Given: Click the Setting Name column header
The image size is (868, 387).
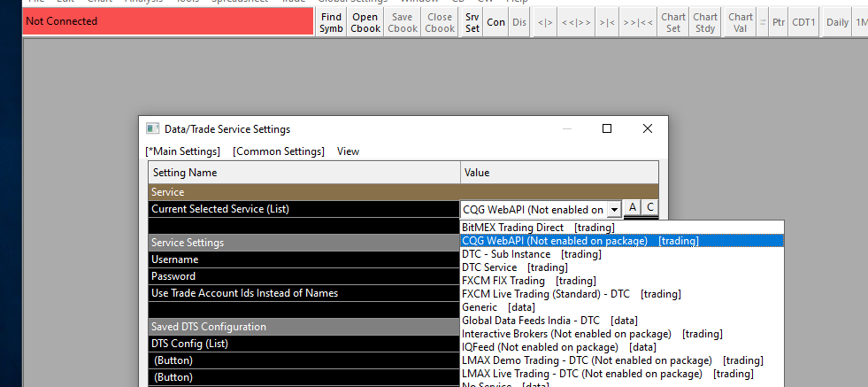Looking at the screenshot, I should [303, 173].
